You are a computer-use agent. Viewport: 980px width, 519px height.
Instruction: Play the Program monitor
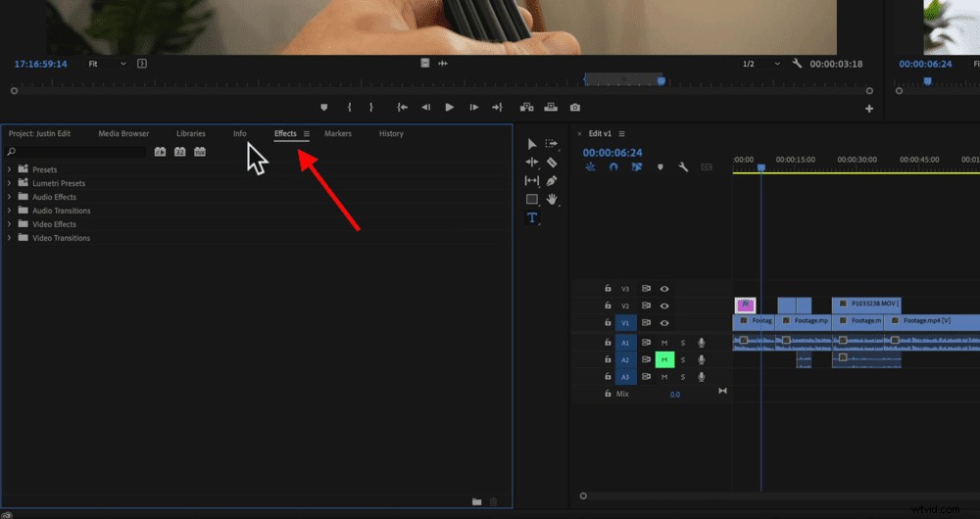[x=450, y=108]
